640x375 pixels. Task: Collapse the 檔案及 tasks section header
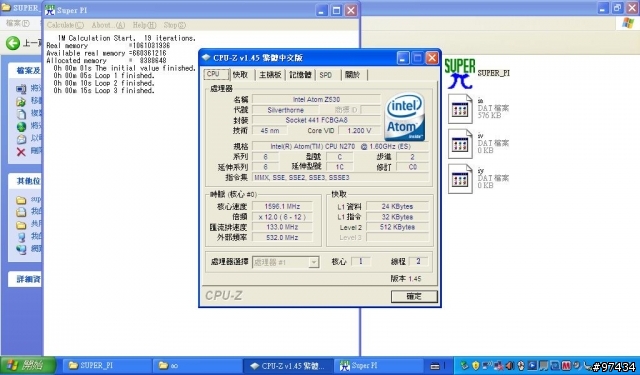[25, 71]
